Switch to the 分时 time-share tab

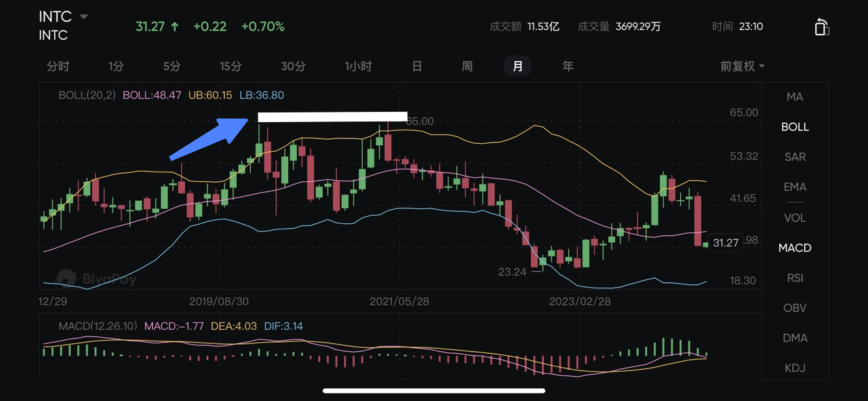[58, 66]
